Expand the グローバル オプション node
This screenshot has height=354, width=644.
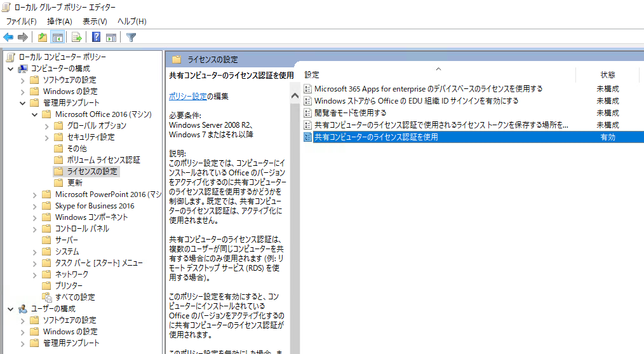[46, 126]
